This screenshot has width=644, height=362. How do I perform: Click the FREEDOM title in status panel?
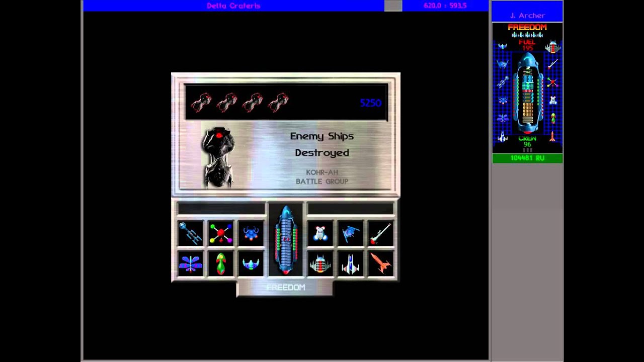527,27
